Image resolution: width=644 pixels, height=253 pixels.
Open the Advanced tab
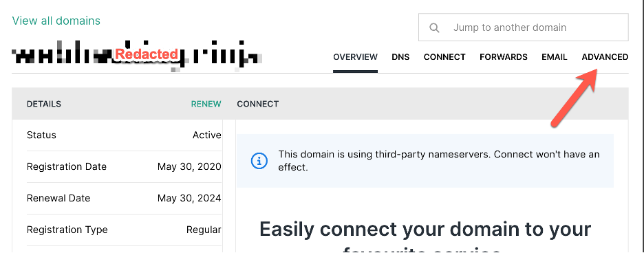click(x=605, y=57)
